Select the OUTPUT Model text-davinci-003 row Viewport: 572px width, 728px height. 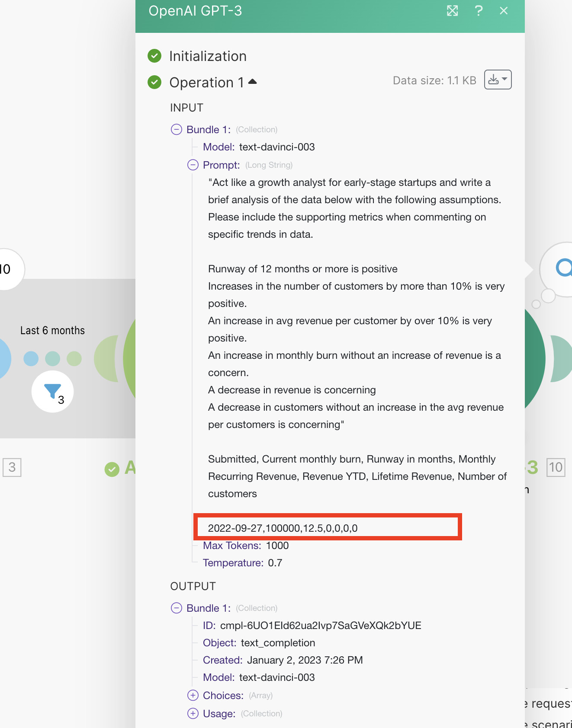[259, 677]
